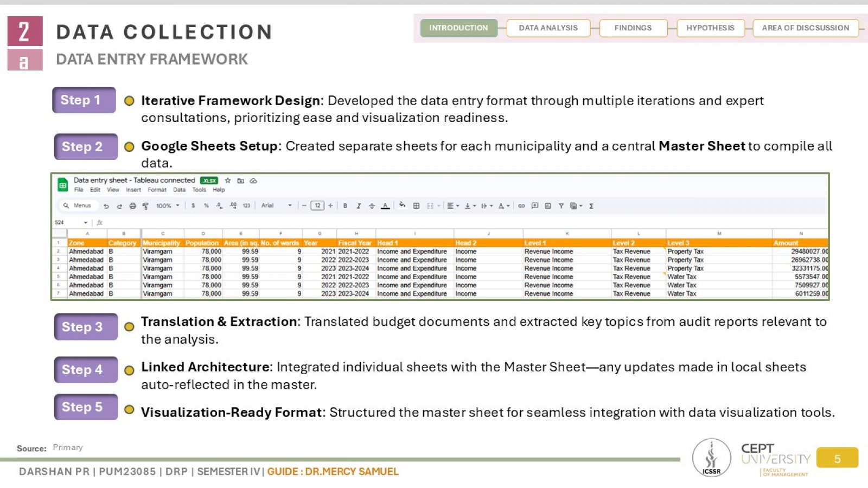Open the View menu
868x488 pixels.
point(113,190)
